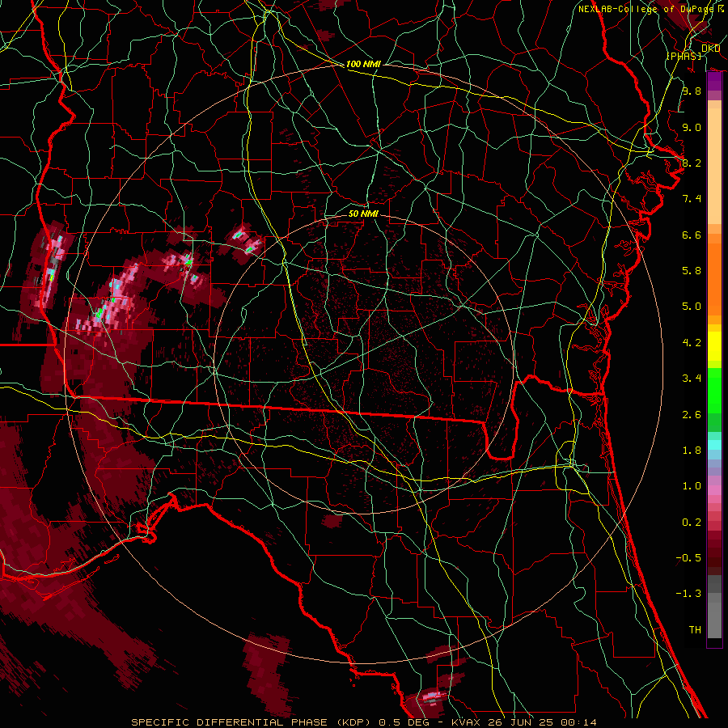This screenshot has height=728, width=728.
Task: Click the DKD label above the legend
Action: [710, 49]
